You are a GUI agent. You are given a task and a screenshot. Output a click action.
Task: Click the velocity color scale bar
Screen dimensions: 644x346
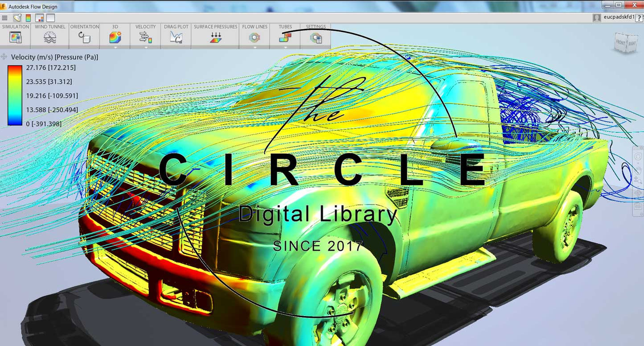15,95
